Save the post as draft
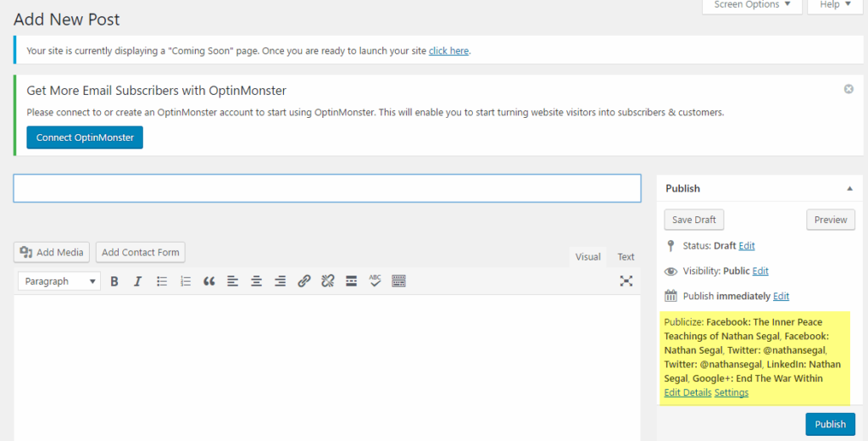 coord(694,220)
